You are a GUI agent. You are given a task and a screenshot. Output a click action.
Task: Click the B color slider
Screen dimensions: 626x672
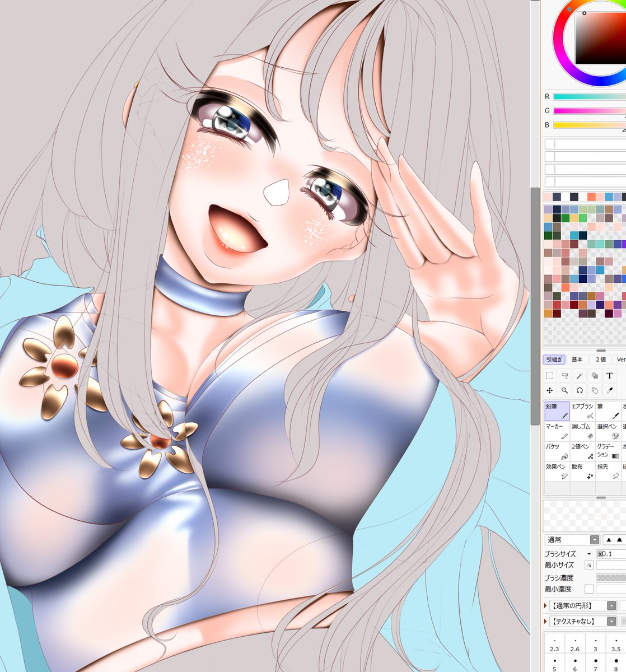[590, 125]
